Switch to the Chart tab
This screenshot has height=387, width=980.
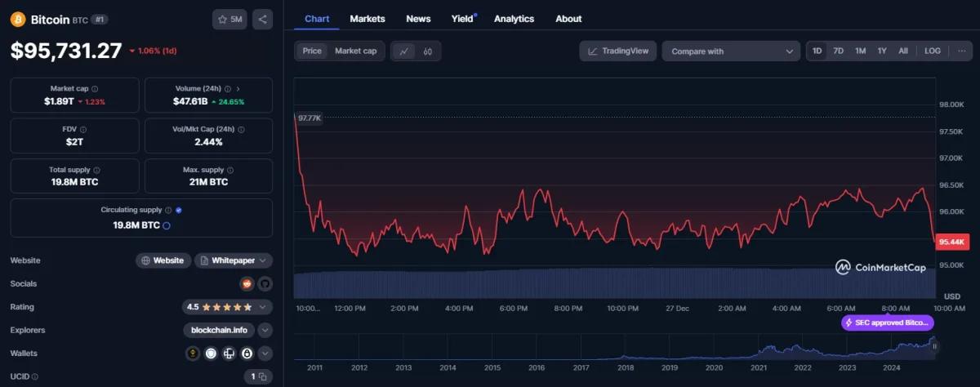click(x=316, y=18)
